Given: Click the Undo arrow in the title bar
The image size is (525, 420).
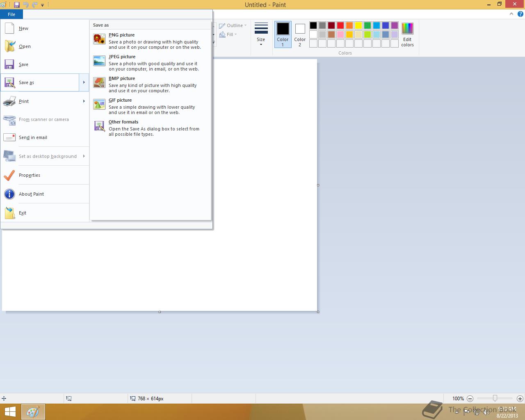Looking at the screenshot, I should [26, 5].
